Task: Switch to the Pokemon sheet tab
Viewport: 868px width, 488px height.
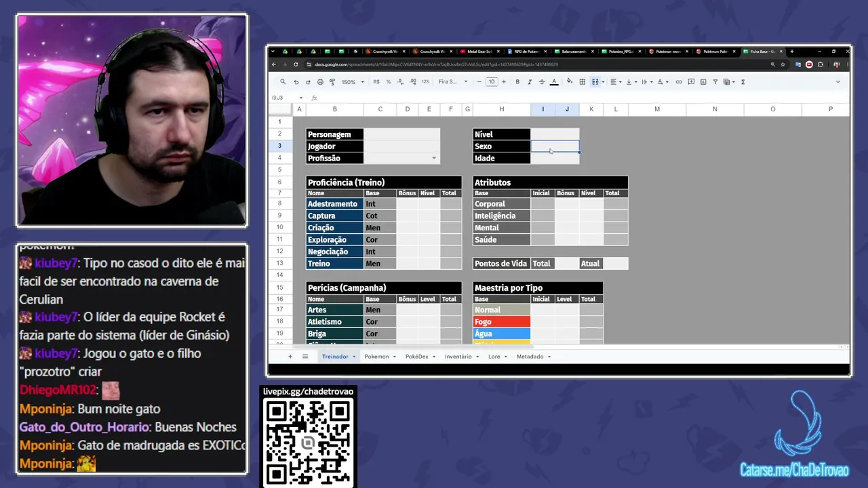Action: click(x=380, y=357)
